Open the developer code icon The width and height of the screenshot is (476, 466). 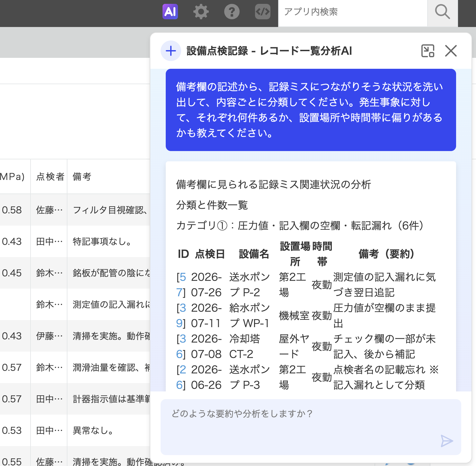pos(263,12)
